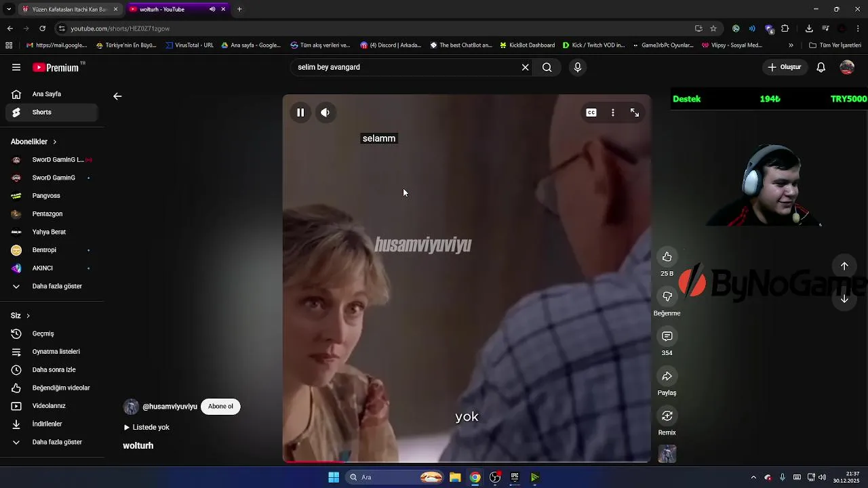Open the Windows Start menu
The height and width of the screenshot is (488, 868).
point(334,477)
